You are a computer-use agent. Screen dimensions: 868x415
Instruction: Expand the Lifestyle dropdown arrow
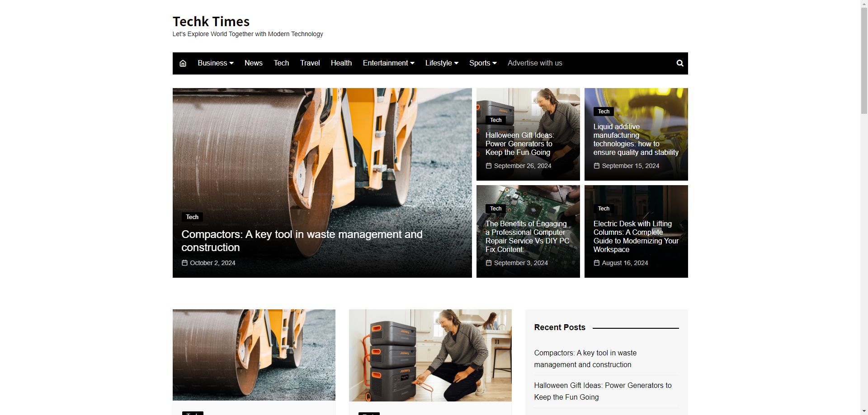[x=456, y=63]
